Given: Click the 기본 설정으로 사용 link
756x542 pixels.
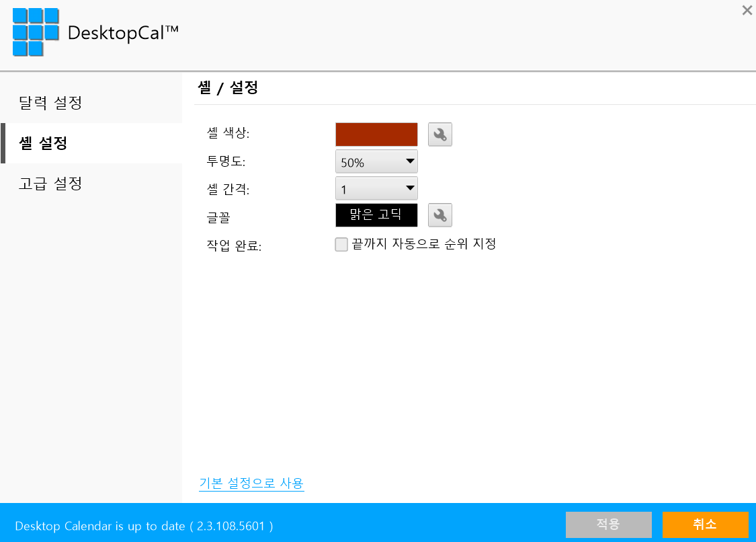Looking at the screenshot, I should pyautogui.click(x=251, y=483).
